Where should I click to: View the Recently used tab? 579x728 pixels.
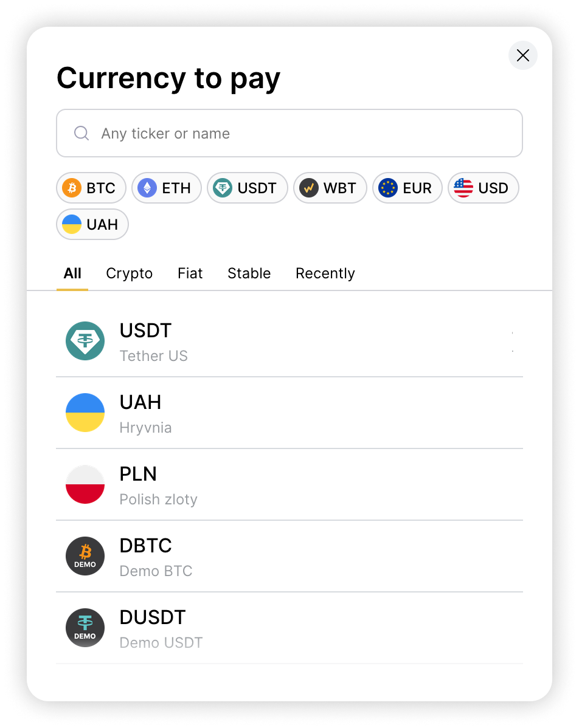[x=325, y=273]
